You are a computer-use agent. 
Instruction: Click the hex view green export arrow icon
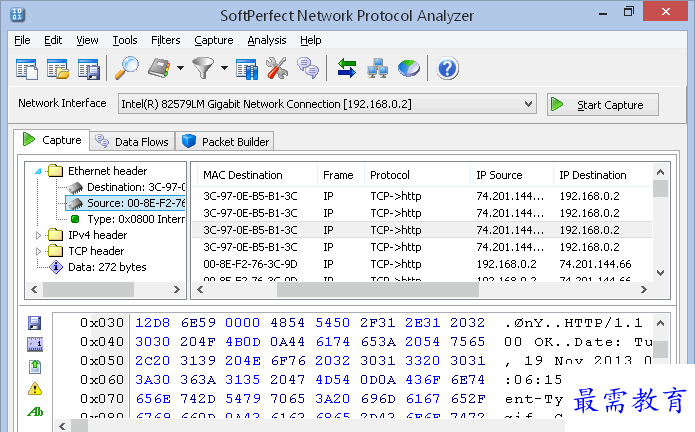click(x=35, y=366)
